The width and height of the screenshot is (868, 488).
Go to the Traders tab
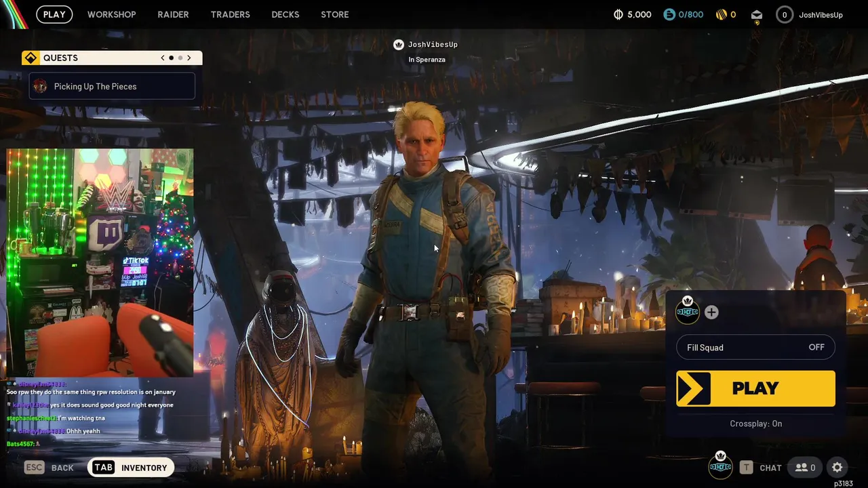[x=230, y=14]
